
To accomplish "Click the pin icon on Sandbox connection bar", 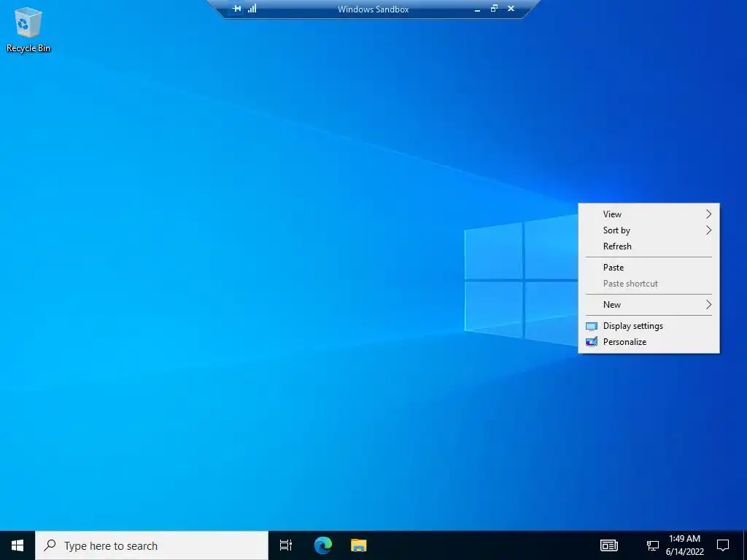I will tap(236, 9).
